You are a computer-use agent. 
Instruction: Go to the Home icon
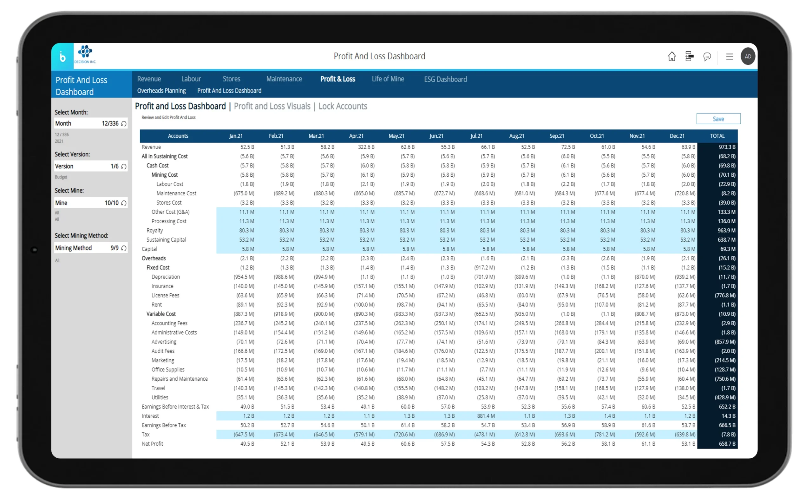click(x=672, y=56)
